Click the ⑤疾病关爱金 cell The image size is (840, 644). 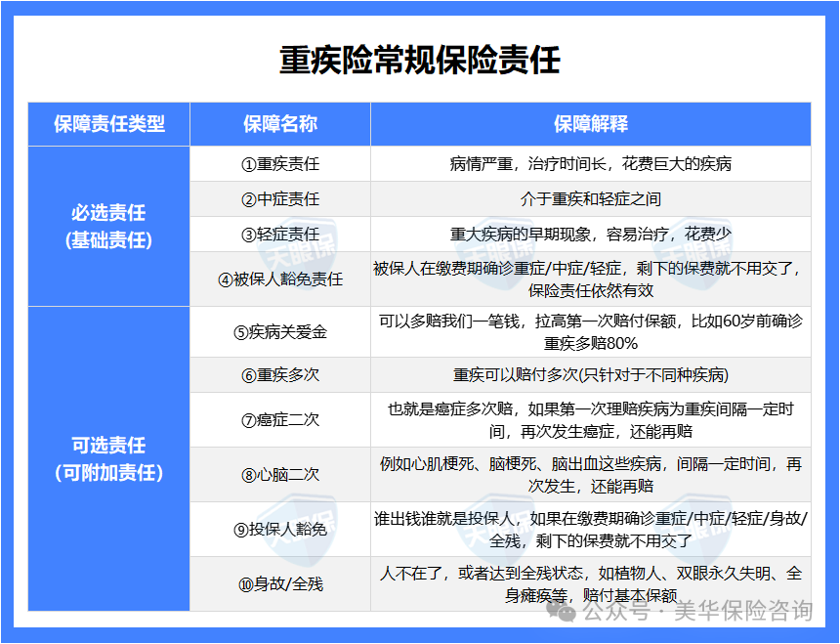tap(280, 332)
